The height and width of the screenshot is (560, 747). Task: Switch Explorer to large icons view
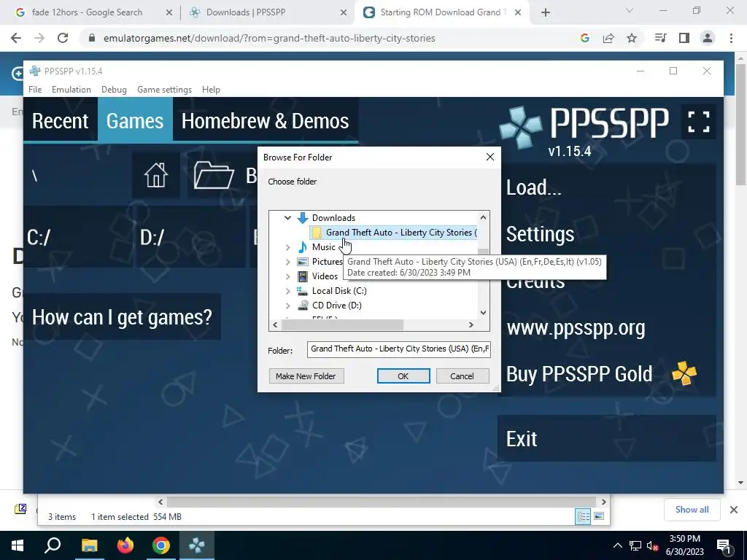pyautogui.click(x=599, y=516)
